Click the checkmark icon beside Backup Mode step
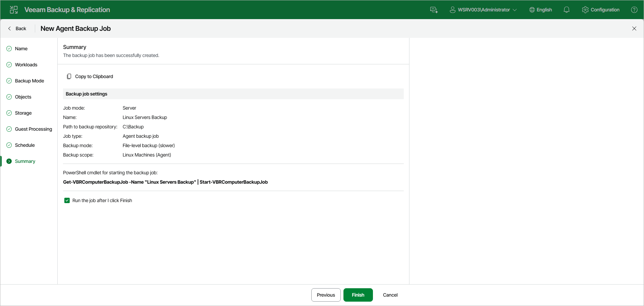Image resolution: width=644 pixels, height=306 pixels. point(9,81)
